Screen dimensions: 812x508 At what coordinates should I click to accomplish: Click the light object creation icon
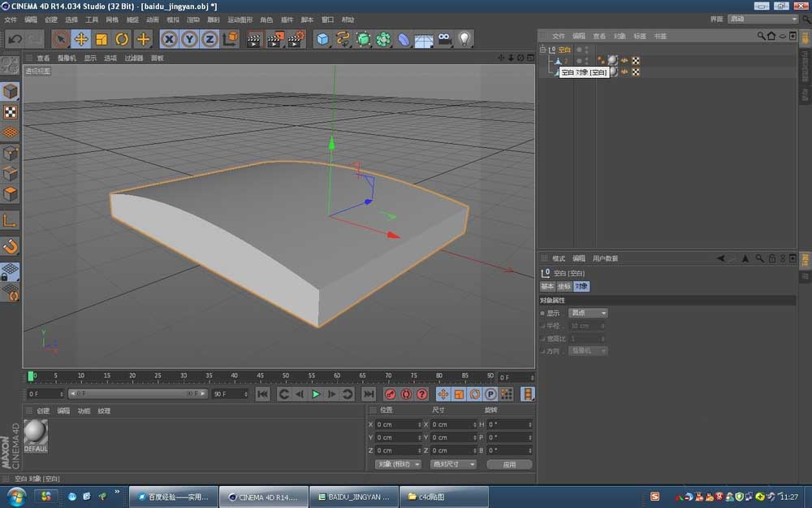[464, 38]
